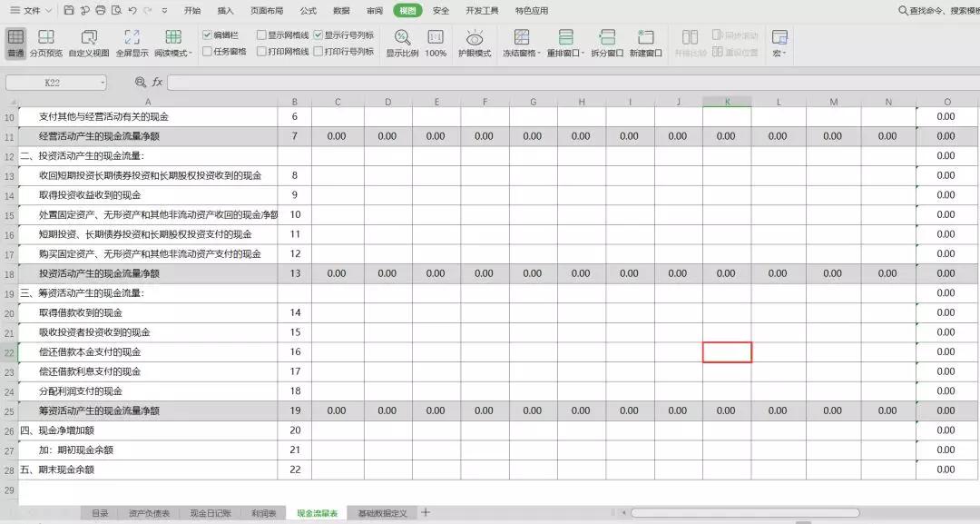Switch to the 目录 sheet tab
The height and width of the screenshot is (524, 980).
100,513
